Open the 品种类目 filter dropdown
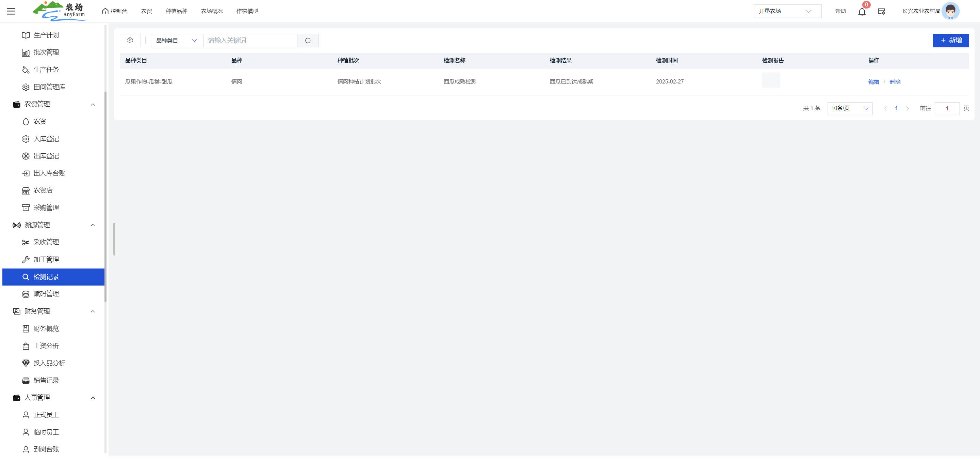980x460 pixels. click(177, 40)
